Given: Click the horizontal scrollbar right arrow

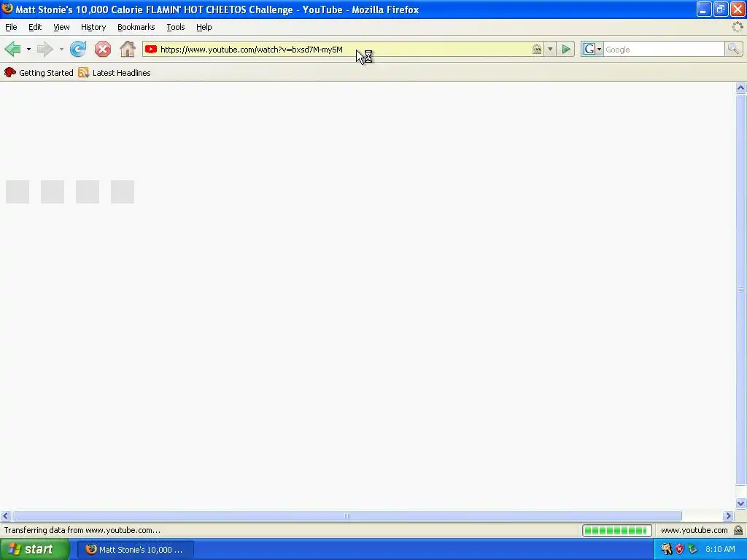Looking at the screenshot, I should (x=728, y=516).
